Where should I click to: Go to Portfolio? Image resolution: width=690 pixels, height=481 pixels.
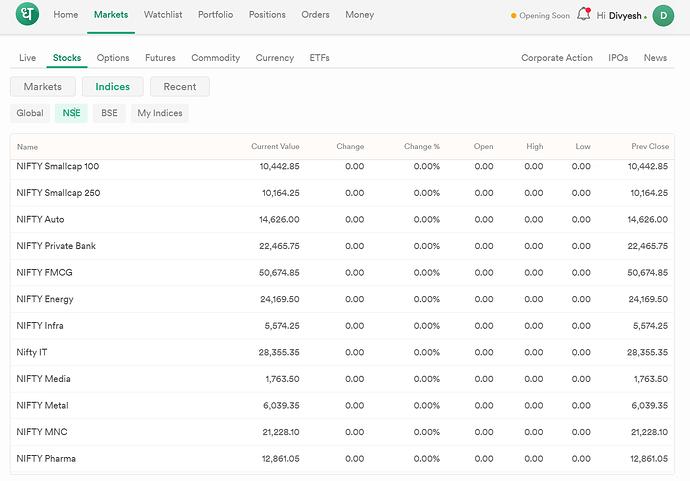216,15
